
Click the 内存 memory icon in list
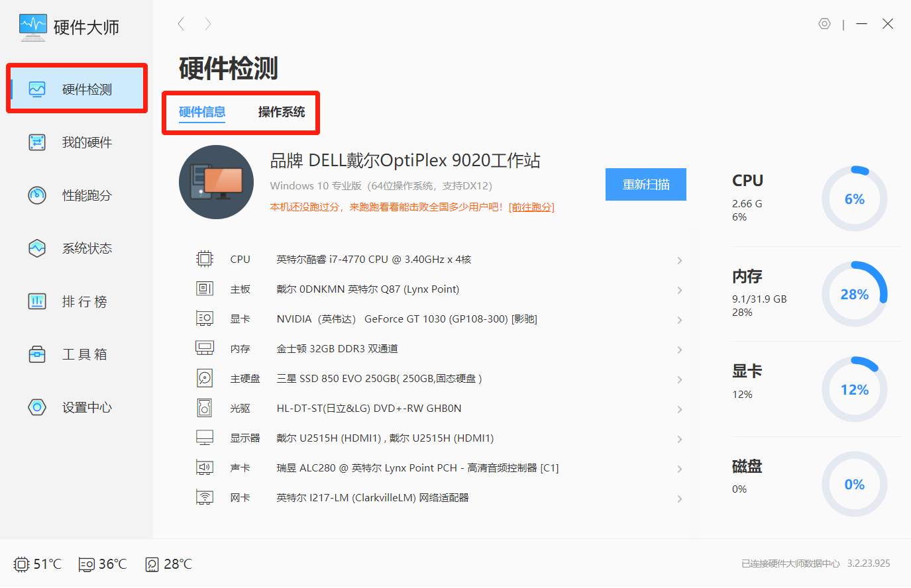[x=205, y=348]
